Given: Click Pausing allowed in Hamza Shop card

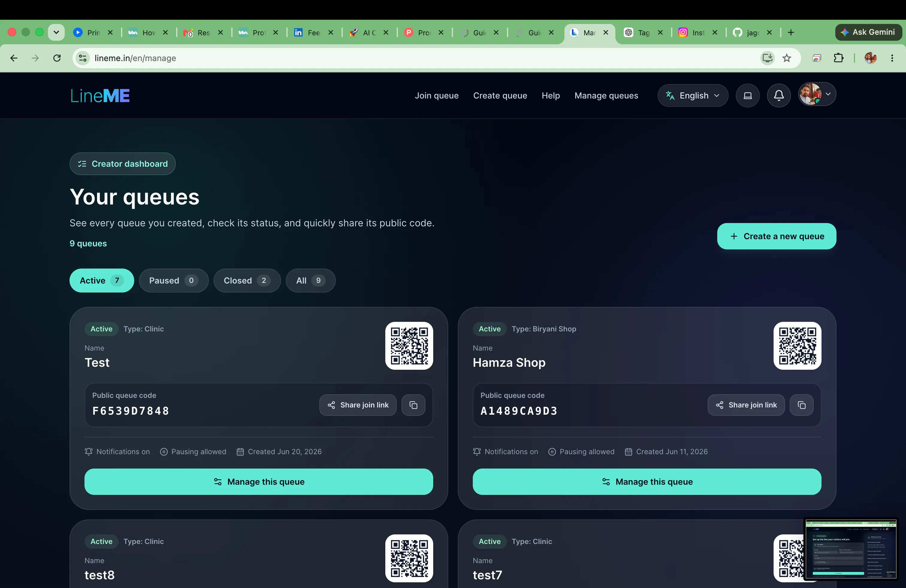Looking at the screenshot, I should click(581, 451).
